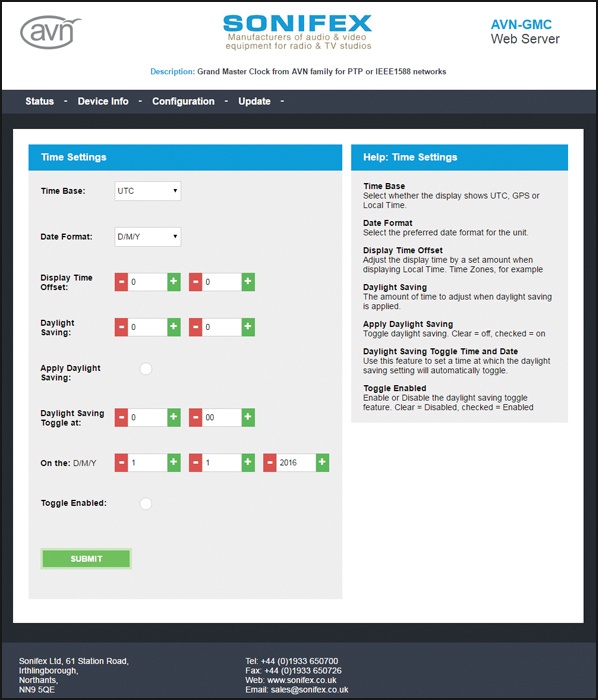Click the Description label text
598x700 pixels.
[x=172, y=71]
